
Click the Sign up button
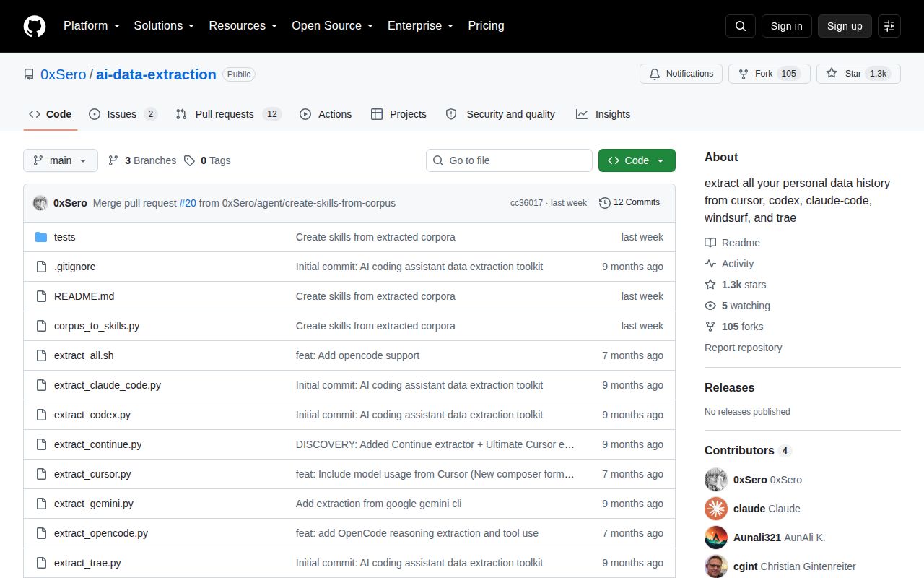tap(845, 26)
